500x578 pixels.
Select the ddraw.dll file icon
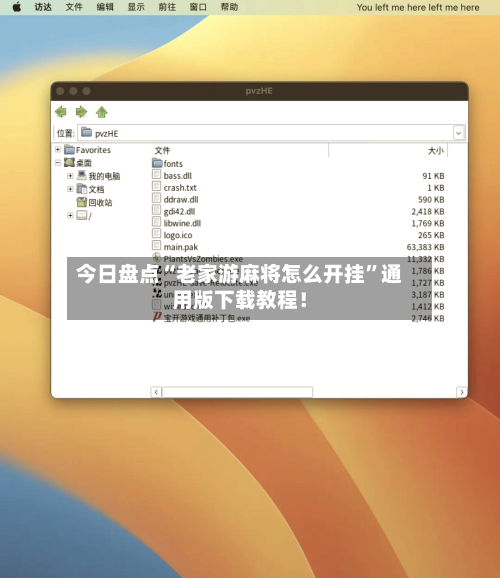tap(156, 198)
